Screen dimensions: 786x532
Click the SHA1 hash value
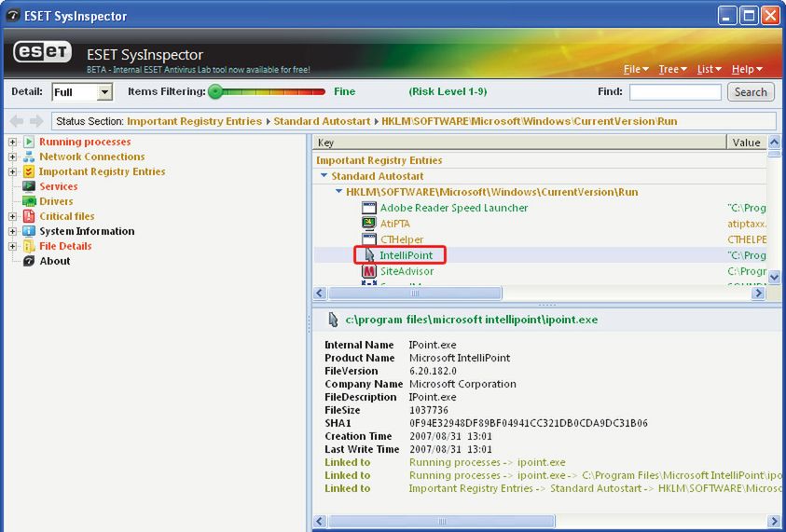click(529, 423)
